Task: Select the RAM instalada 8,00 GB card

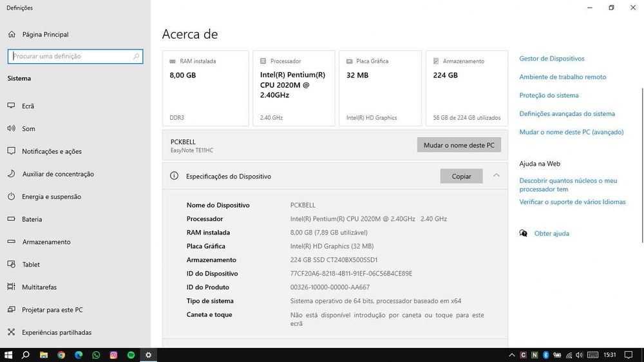Action: coord(205,88)
